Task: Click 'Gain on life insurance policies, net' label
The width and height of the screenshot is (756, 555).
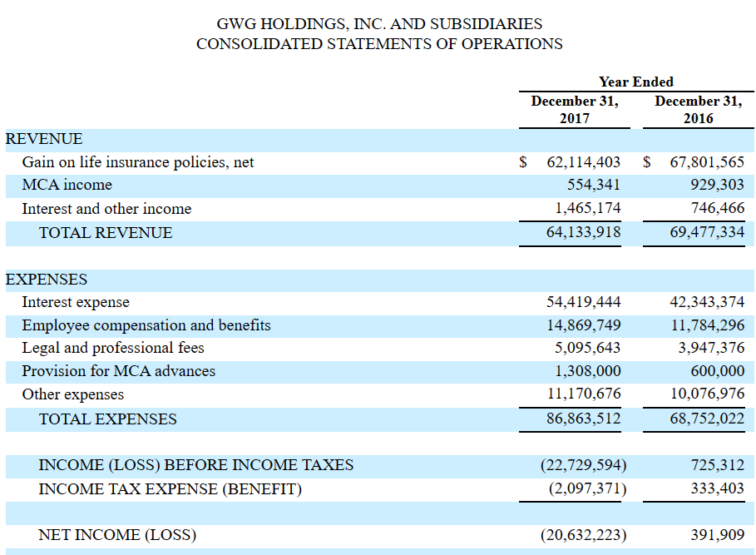Action: 138,162
